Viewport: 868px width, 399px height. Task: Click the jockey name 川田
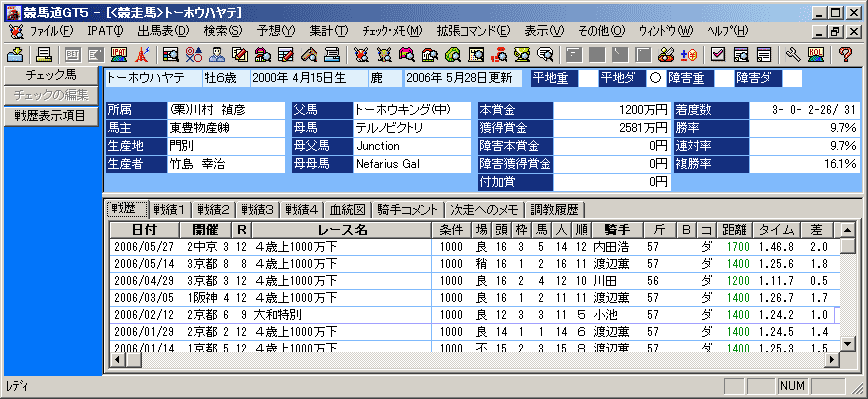tap(605, 281)
